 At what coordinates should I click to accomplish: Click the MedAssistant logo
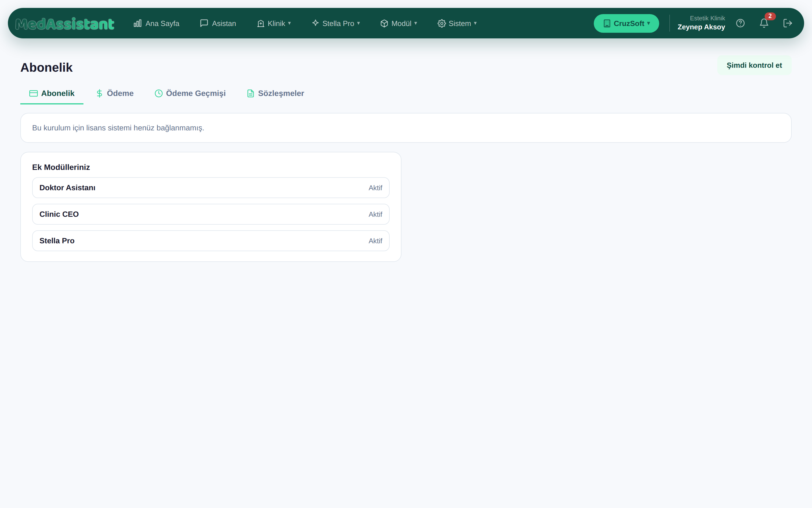pyautogui.click(x=65, y=24)
